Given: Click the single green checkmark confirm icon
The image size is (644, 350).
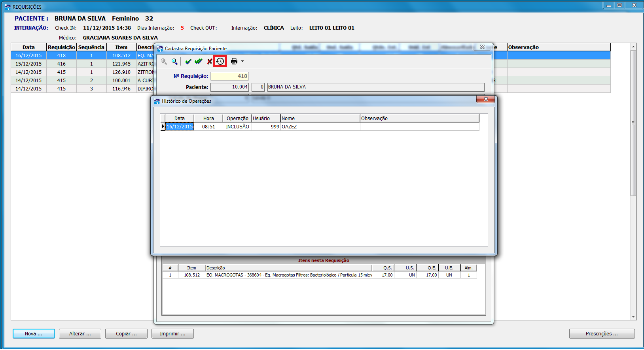Looking at the screenshot, I should point(188,61).
